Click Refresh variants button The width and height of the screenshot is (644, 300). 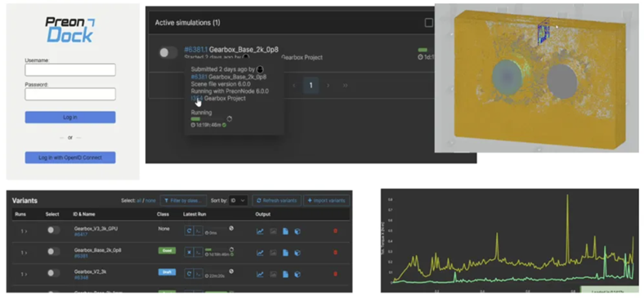[x=277, y=200]
